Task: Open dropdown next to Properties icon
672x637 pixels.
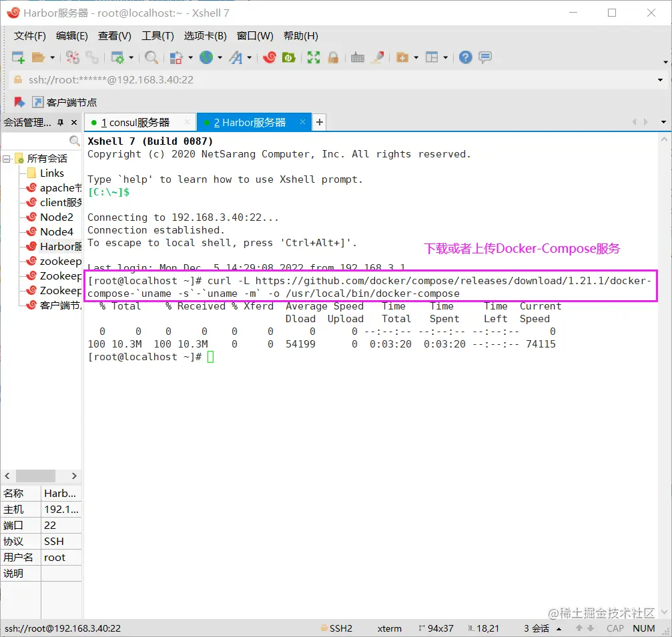Action: (131, 57)
